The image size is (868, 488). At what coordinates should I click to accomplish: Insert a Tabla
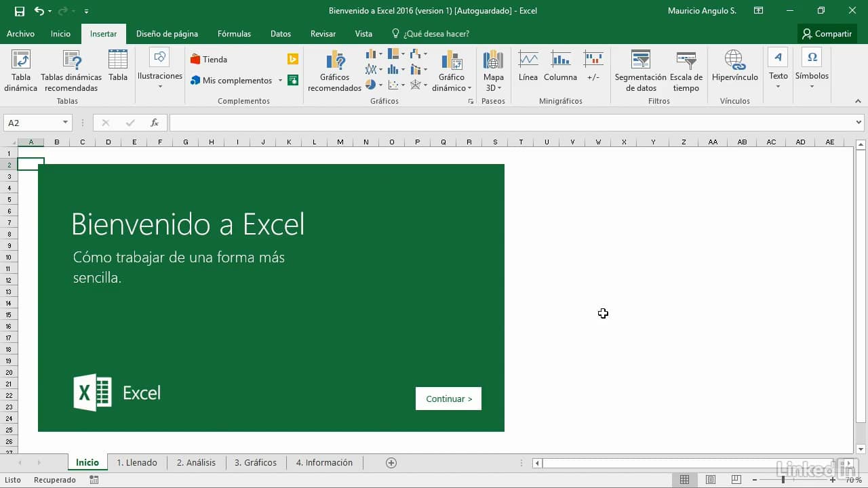pyautogui.click(x=118, y=66)
